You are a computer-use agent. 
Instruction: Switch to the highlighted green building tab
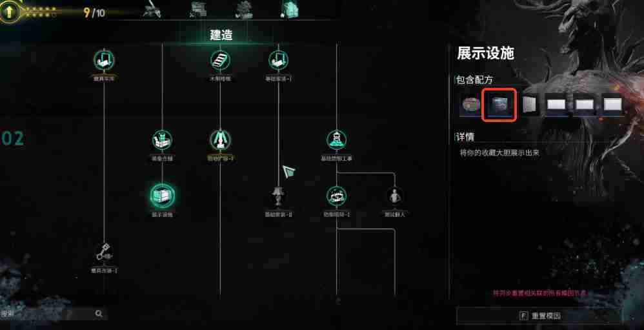coord(290,9)
